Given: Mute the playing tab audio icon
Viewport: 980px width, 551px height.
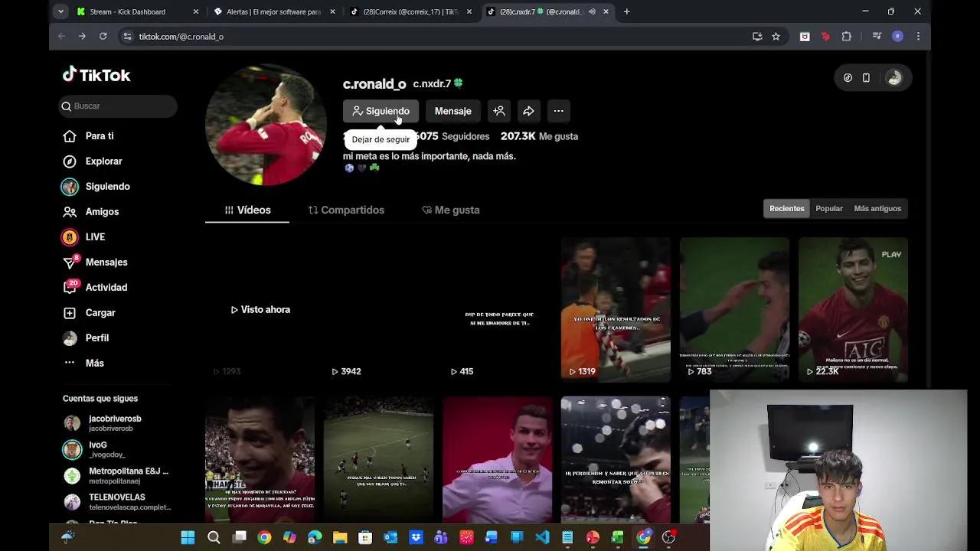Looking at the screenshot, I should pos(592,12).
